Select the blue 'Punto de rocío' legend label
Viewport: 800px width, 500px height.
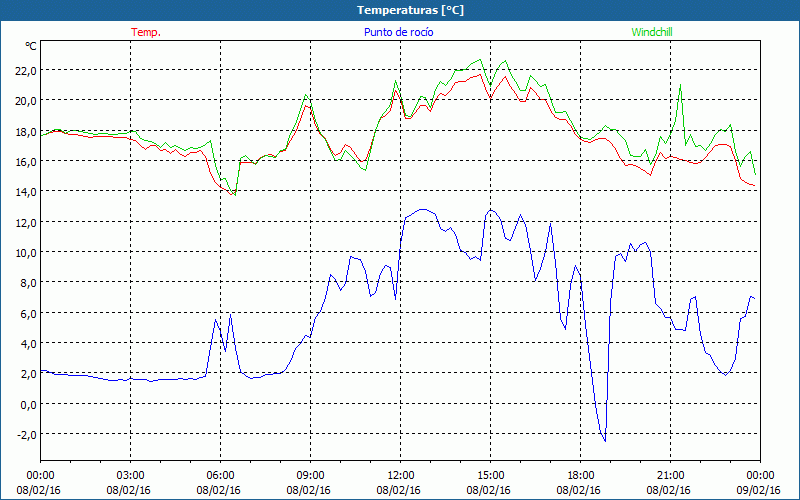click(398, 32)
